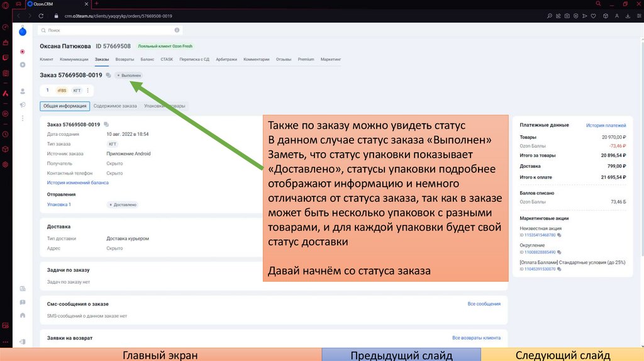Open Все сообщения link
The height and width of the screenshot is (361, 644).
[484, 304]
